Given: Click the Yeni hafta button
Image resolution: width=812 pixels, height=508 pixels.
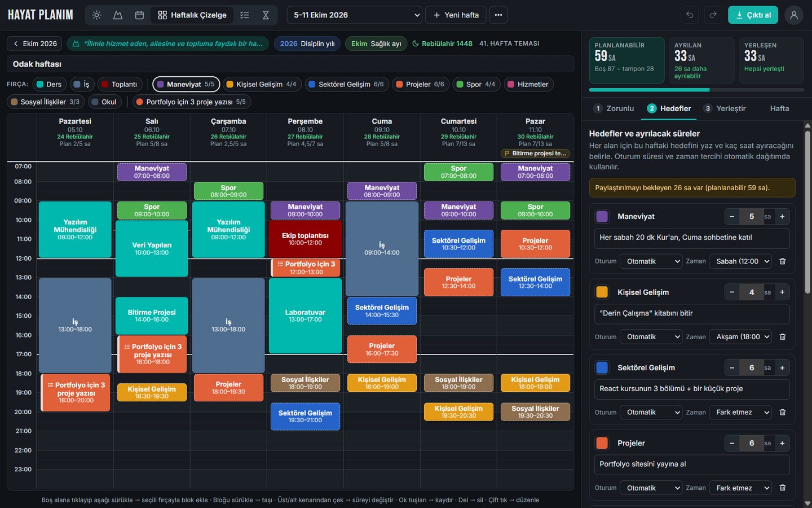Looking at the screenshot, I should point(456,15).
